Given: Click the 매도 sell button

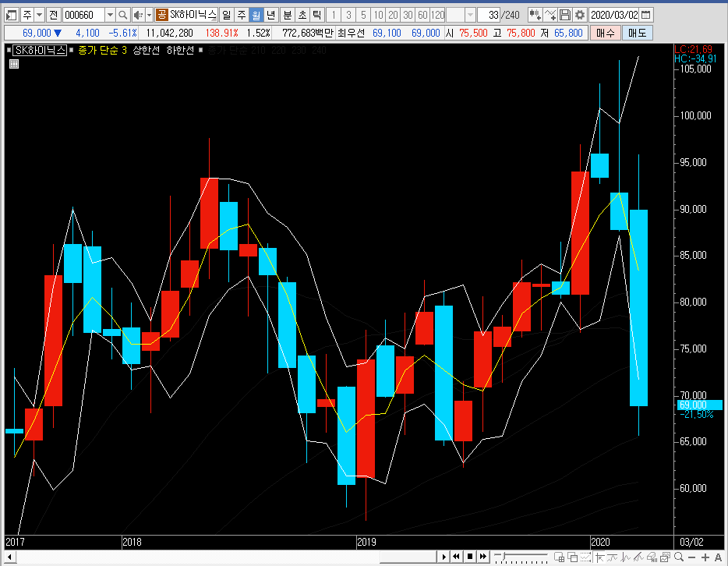Looking at the screenshot, I should pyautogui.click(x=637, y=33).
